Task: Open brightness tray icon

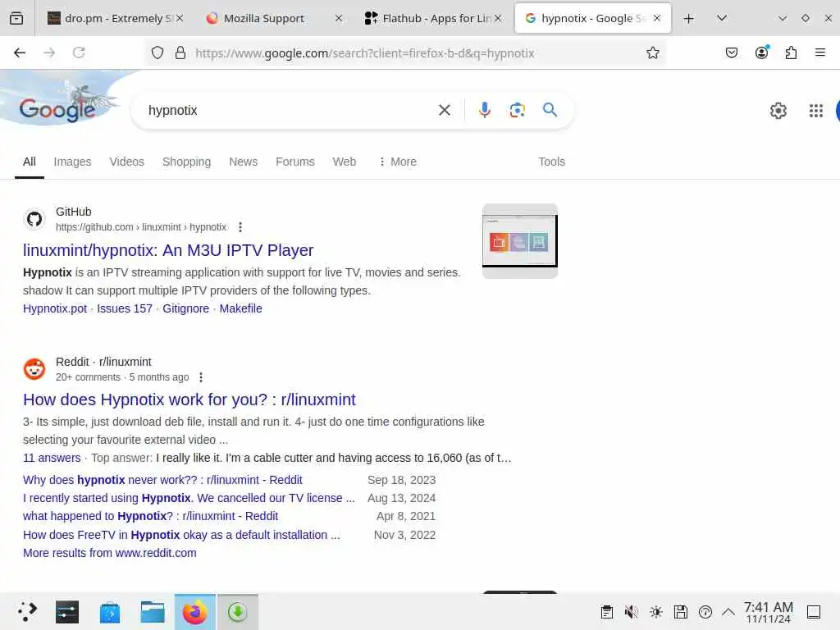Action: (655, 612)
